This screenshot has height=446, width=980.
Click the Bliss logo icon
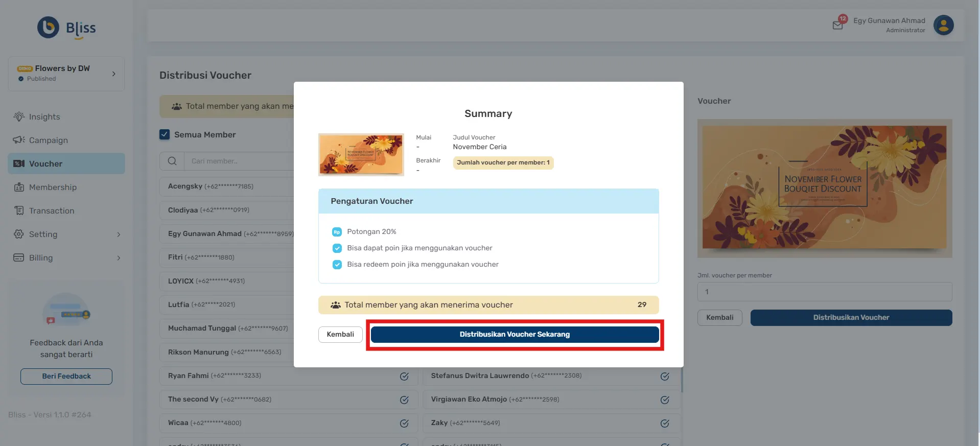point(49,28)
